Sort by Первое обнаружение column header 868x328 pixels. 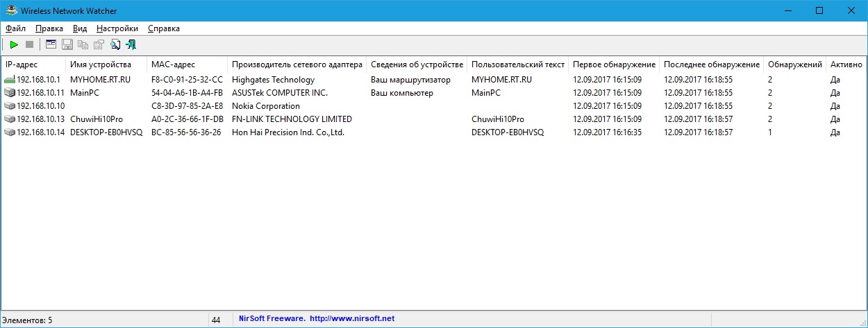[x=614, y=64]
